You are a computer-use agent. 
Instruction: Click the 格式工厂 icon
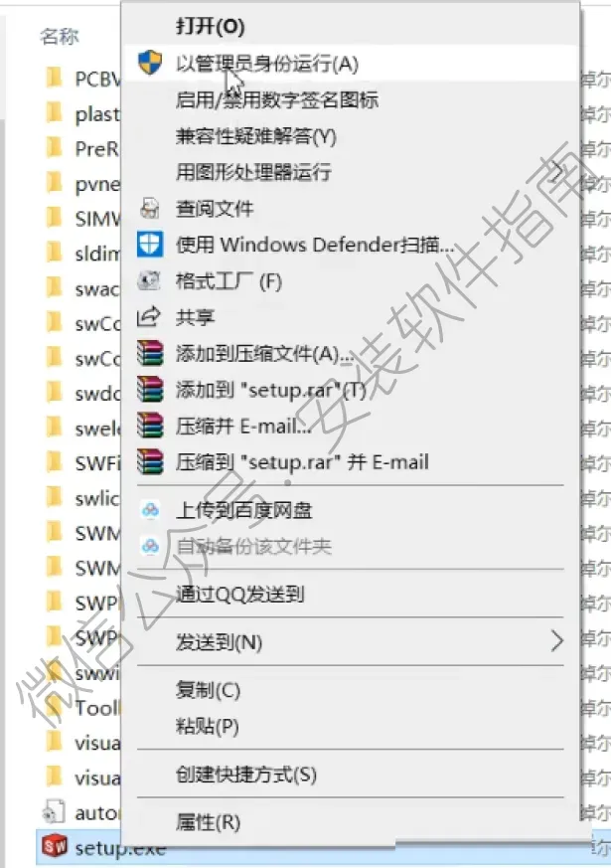click(149, 281)
